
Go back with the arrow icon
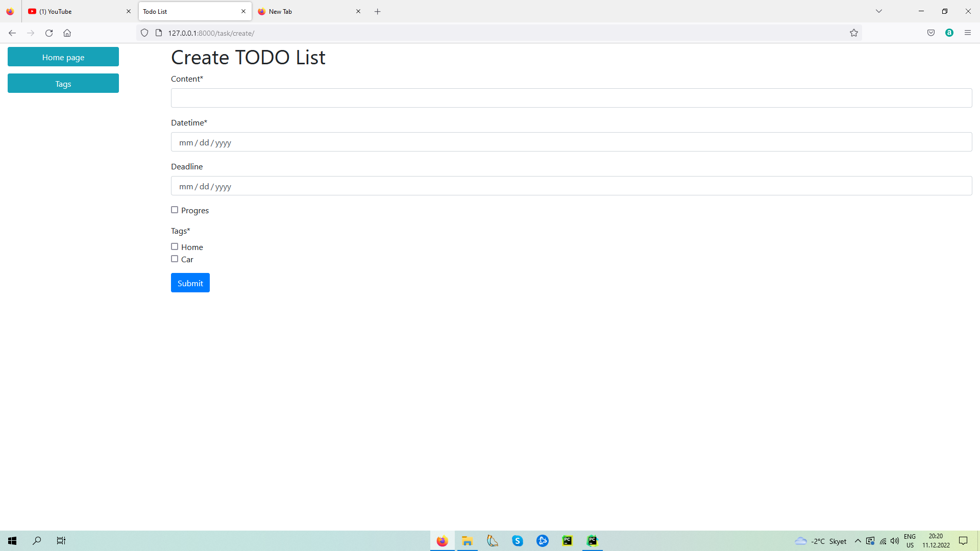pyautogui.click(x=12, y=33)
